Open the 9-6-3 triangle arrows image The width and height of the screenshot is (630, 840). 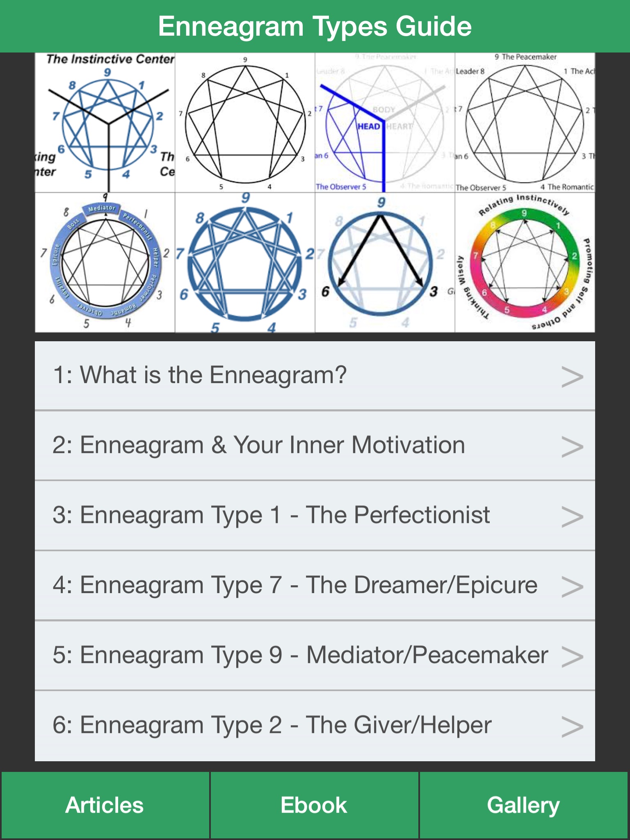pyautogui.click(x=385, y=262)
